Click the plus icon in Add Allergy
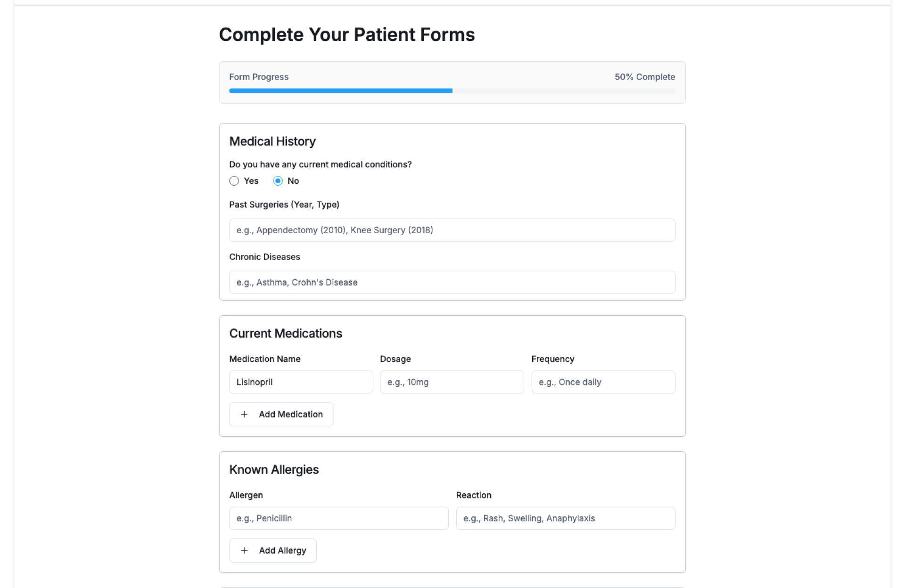 [244, 550]
